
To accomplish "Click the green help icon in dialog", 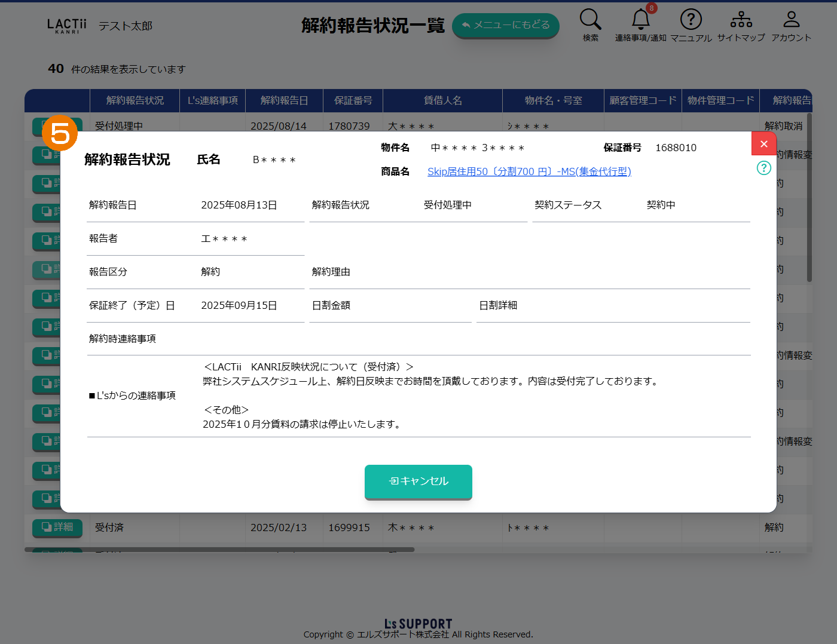I will pos(763,168).
